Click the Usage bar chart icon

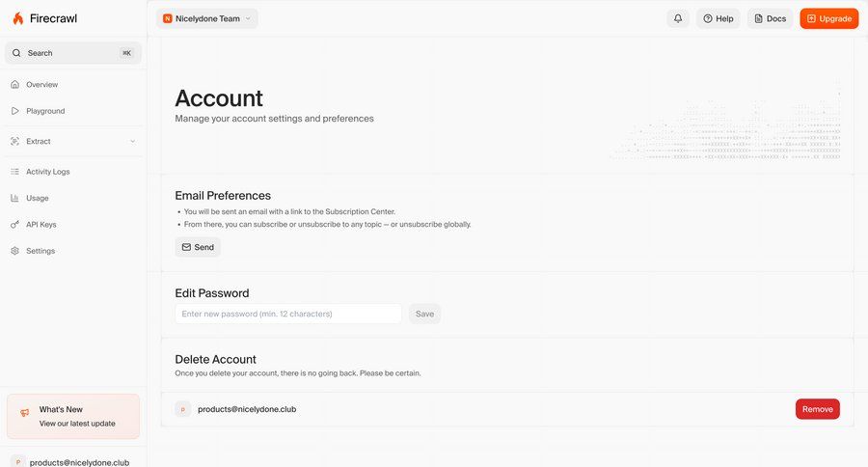tap(15, 198)
